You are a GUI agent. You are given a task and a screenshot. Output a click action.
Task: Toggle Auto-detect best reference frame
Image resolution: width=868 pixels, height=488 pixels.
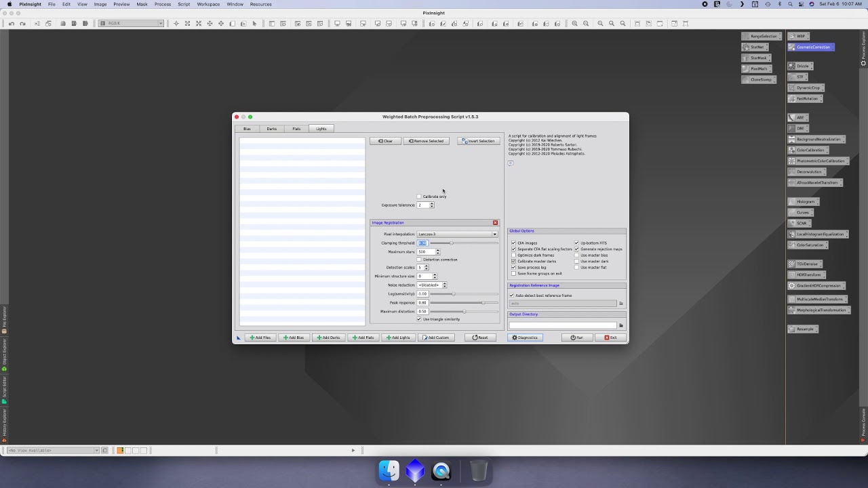pyautogui.click(x=512, y=296)
